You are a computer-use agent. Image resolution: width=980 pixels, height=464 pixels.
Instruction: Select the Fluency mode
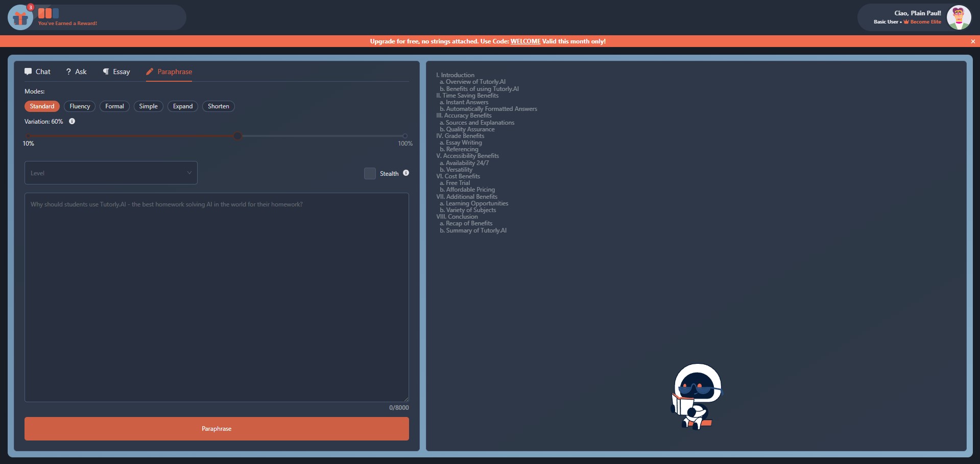point(80,106)
